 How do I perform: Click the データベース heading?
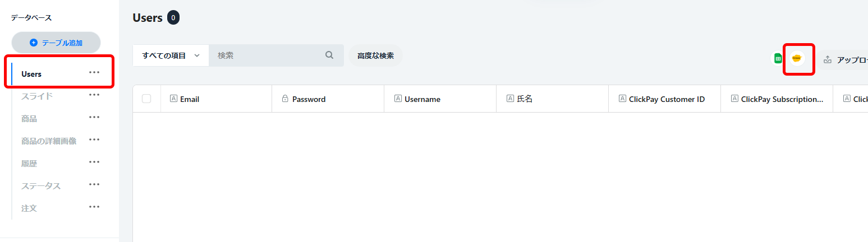(31, 18)
